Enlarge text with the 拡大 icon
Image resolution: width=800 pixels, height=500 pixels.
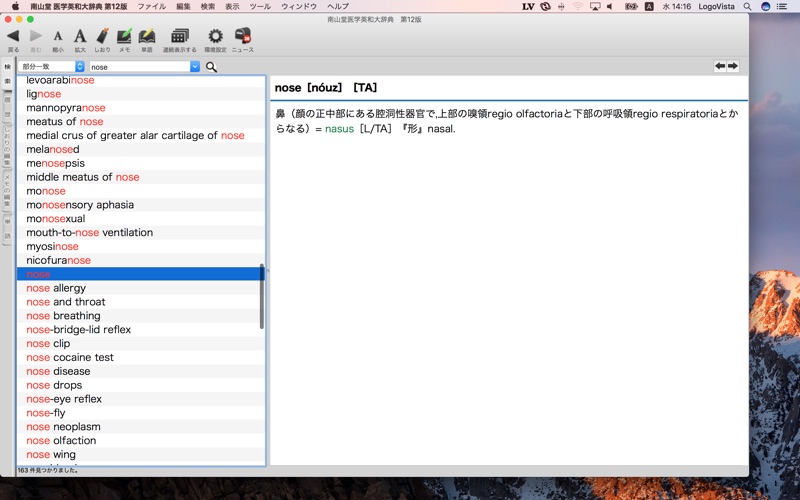point(80,36)
